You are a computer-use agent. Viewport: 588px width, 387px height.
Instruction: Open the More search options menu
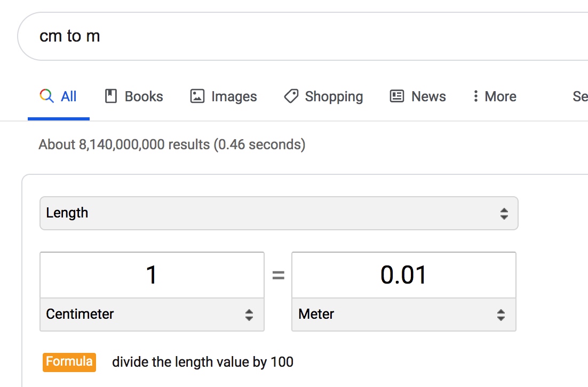500,96
